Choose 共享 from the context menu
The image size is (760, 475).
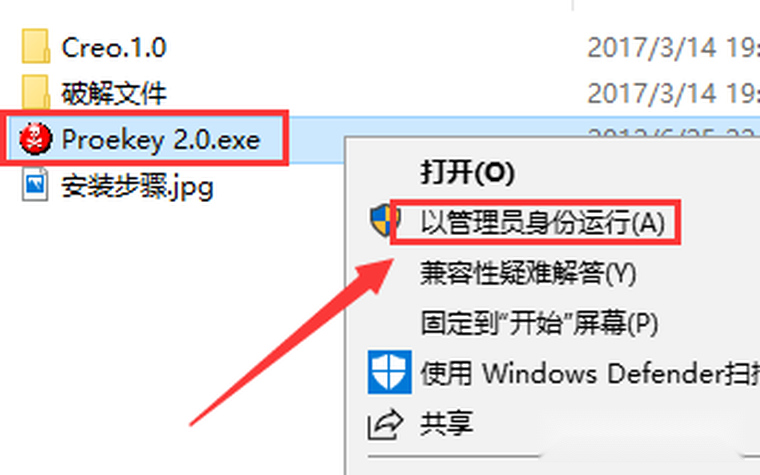(x=446, y=423)
